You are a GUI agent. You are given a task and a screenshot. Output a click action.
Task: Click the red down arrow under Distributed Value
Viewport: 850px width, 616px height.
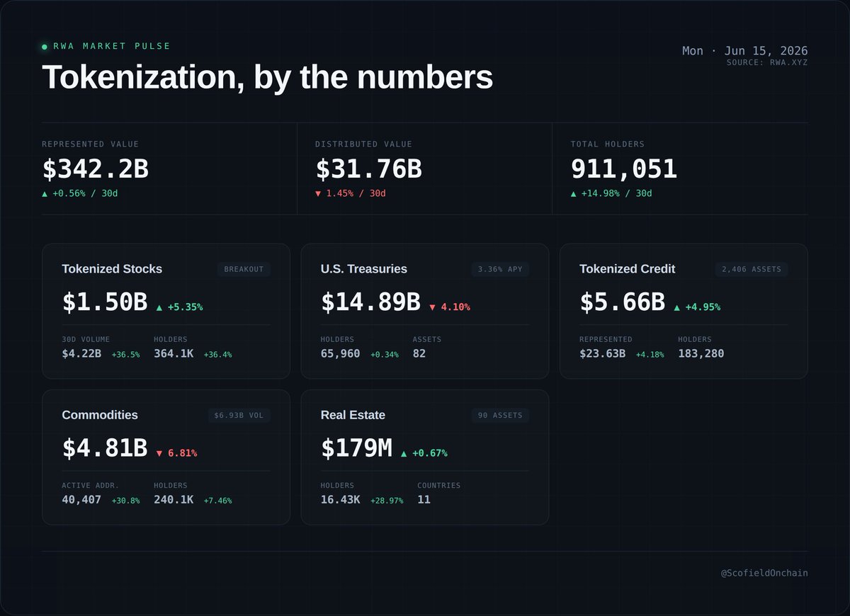(318, 193)
